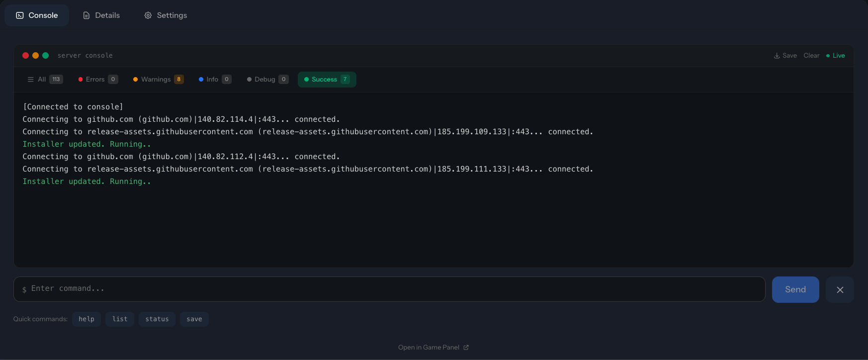The height and width of the screenshot is (360, 868).
Task: Click the All count badge 113
Action: coord(56,80)
